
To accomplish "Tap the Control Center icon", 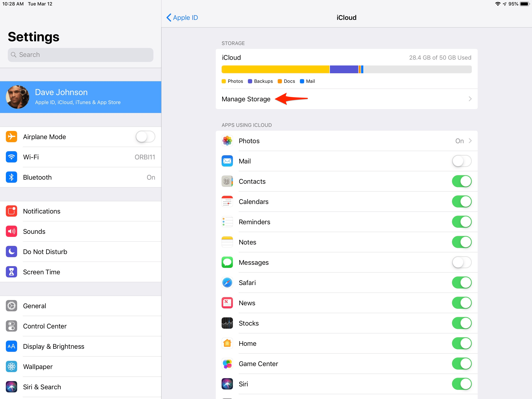I will click(x=11, y=326).
